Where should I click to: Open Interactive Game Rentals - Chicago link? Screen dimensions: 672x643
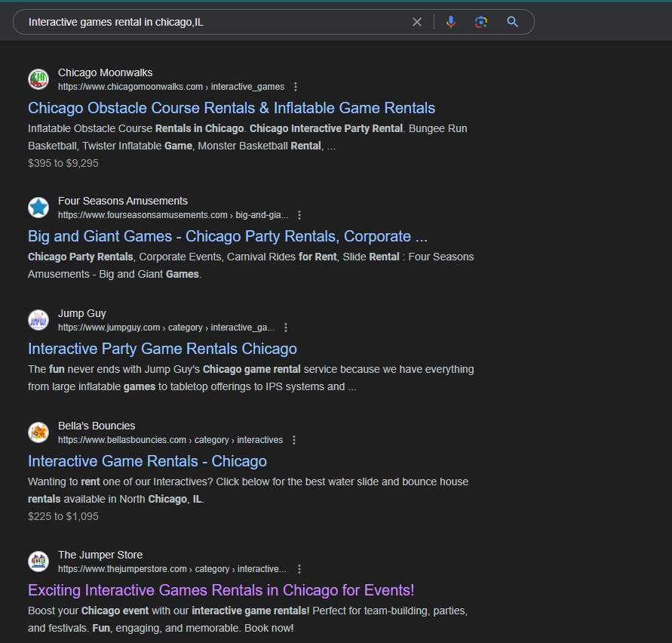[147, 461]
